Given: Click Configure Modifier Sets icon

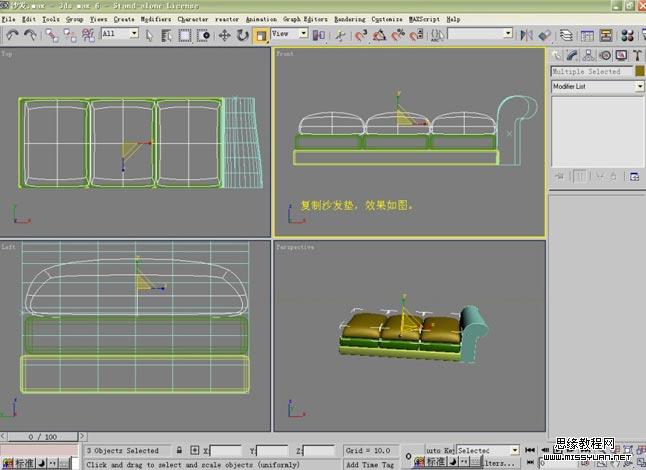Looking at the screenshot, I should (x=634, y=177).
